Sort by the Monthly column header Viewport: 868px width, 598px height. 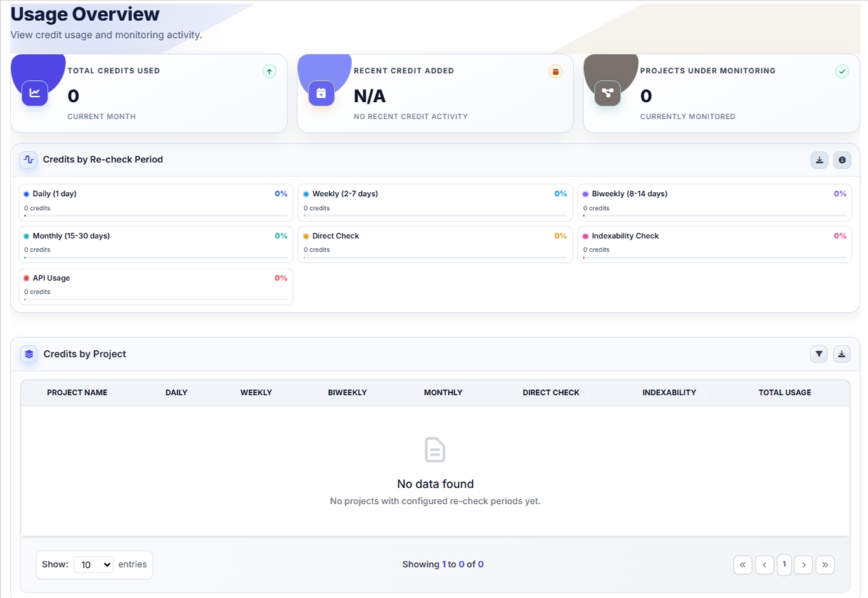coord(443,393)
